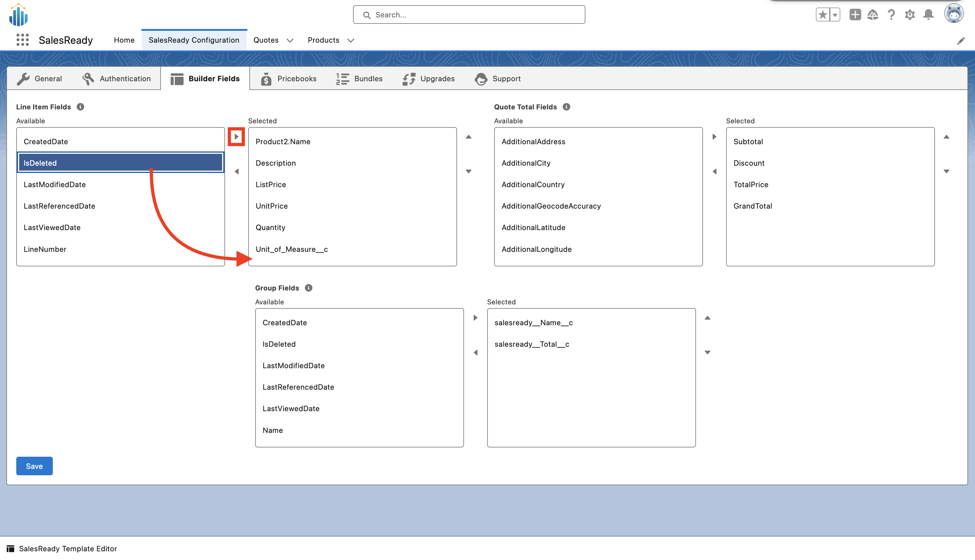975x560 pixels.
Task: Open the favorites list dropdown arrow
Action: tap(835, 15)
